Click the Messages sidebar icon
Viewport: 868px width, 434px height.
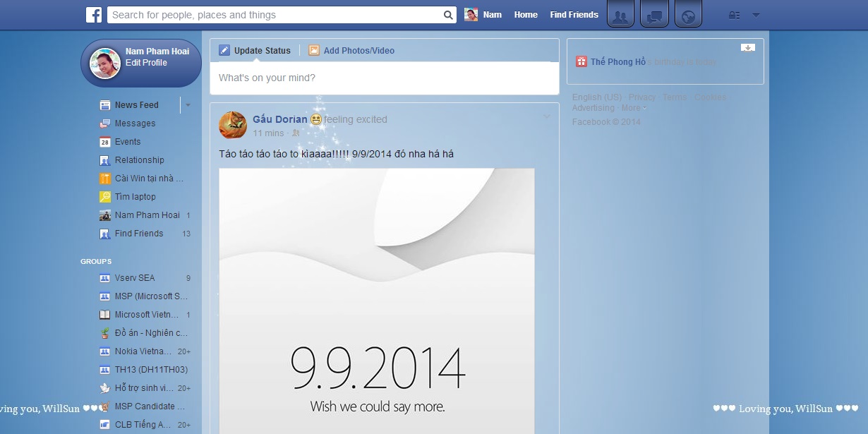(104, 123)
